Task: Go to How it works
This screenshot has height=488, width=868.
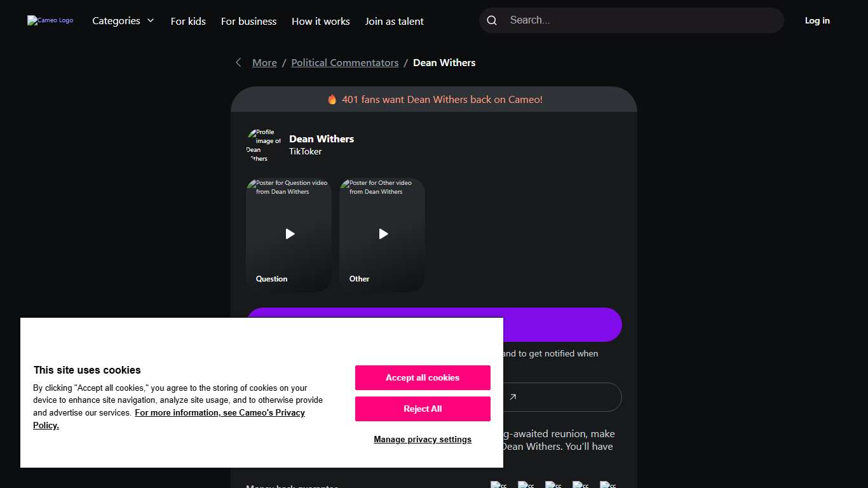Action: [320, 21]
